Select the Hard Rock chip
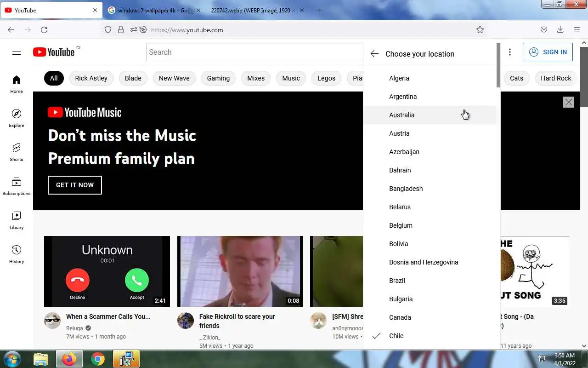This screenshot has height=368, width=588. pos(556,78)
